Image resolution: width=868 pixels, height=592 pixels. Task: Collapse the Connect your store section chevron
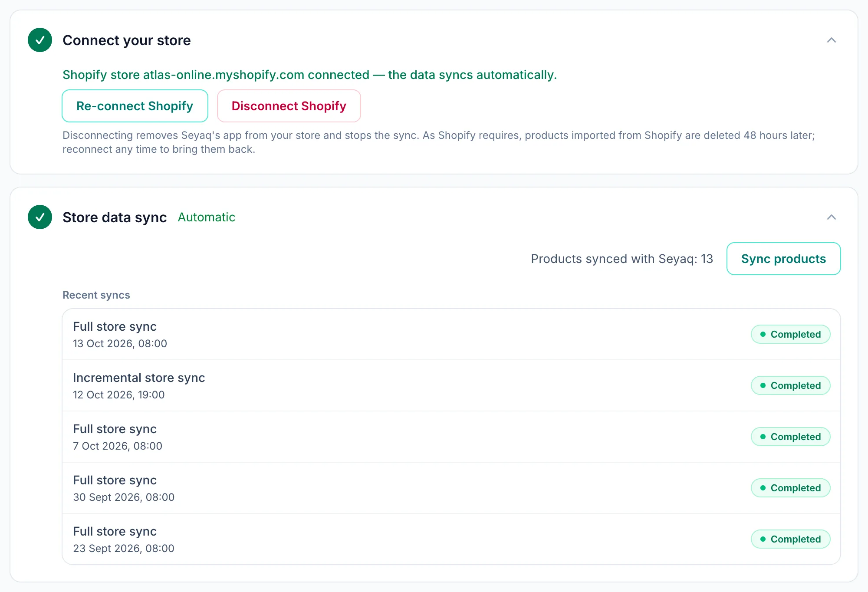[x=832, y=40]
